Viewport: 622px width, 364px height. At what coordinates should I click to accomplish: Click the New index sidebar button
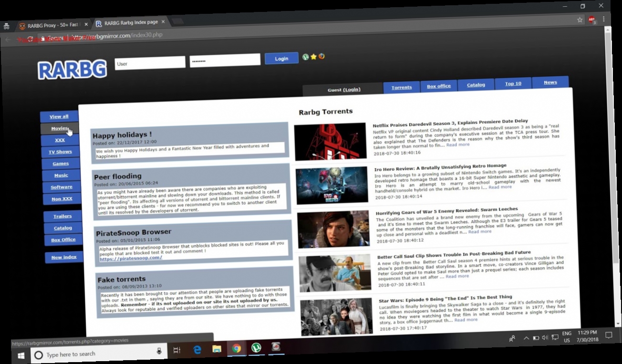point(64,258)
